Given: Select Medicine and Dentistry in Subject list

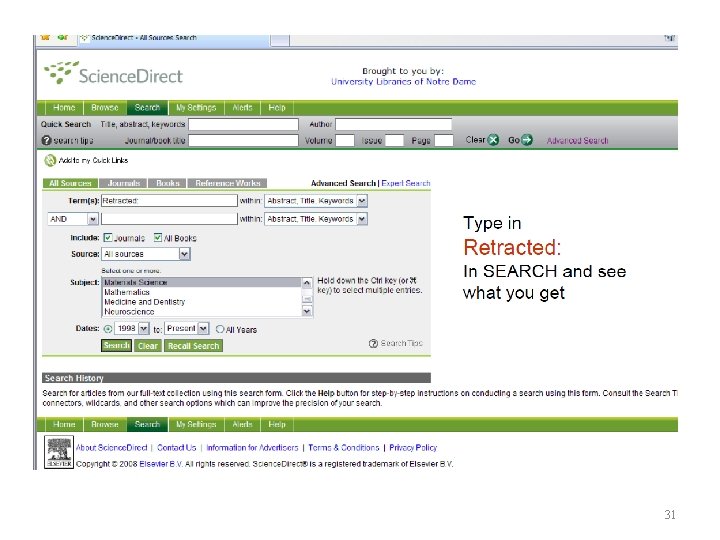Looking at the screenshot, I should tap(202, 302).
